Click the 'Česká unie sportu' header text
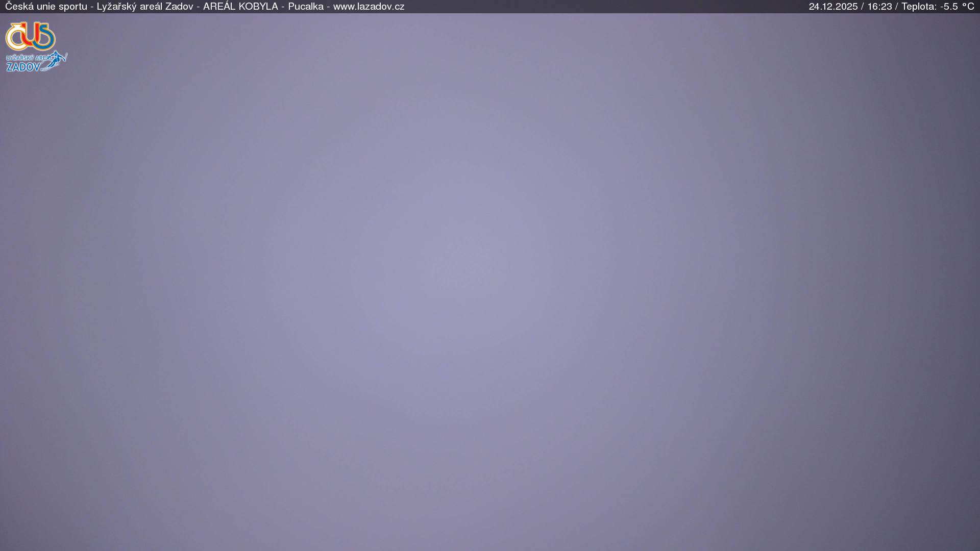This screenshot has width=980, height=551. click(x=46, y=7)
